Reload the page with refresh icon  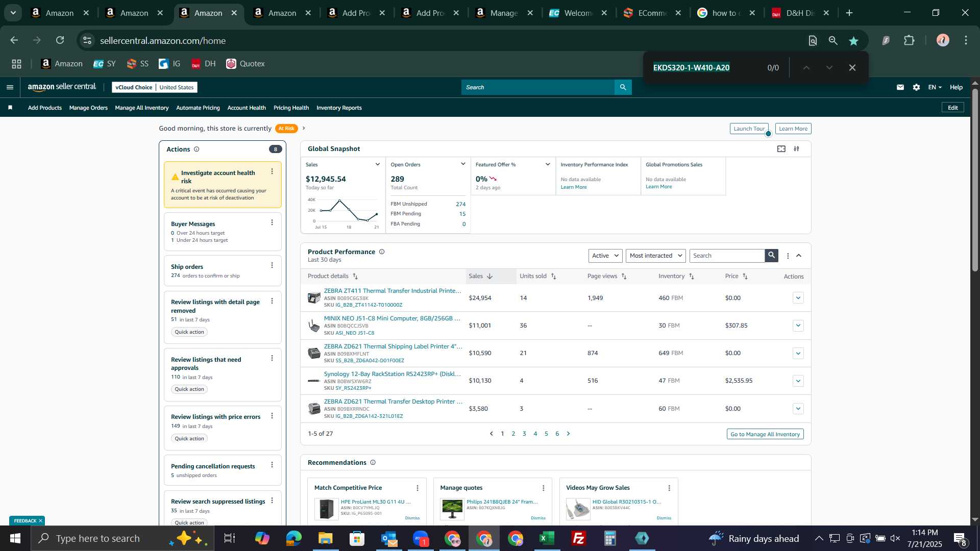tap(60, 40)
